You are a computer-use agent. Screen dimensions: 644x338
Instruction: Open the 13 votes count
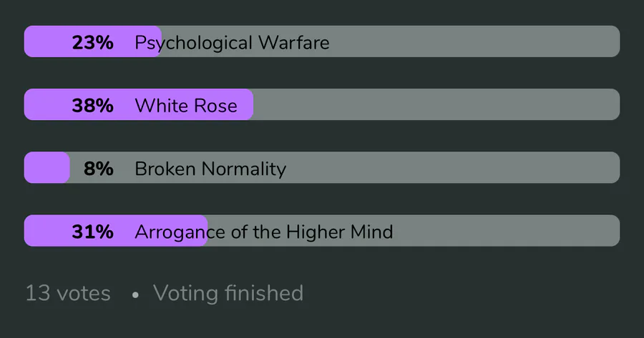[68, 293]
